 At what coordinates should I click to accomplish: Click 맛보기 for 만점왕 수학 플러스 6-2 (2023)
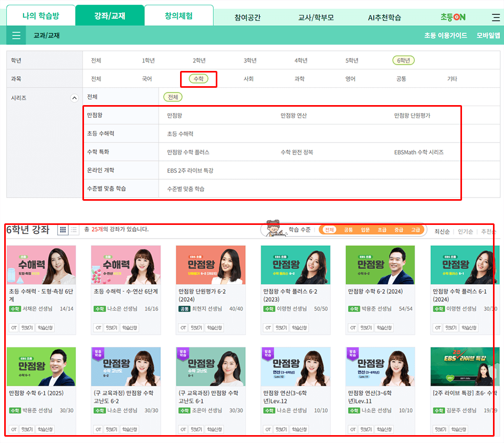pos(281,328)
